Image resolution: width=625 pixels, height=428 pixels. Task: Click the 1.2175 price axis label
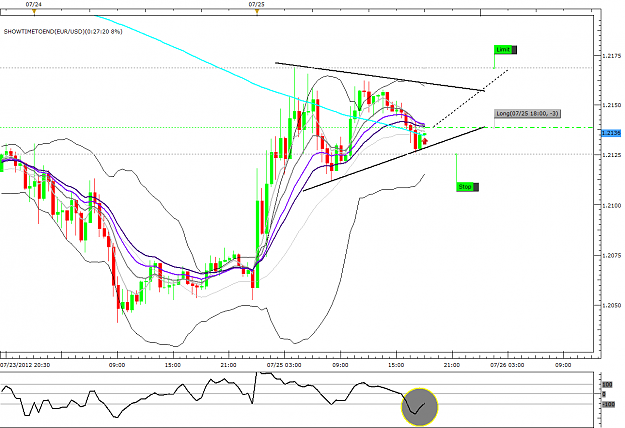612,56
